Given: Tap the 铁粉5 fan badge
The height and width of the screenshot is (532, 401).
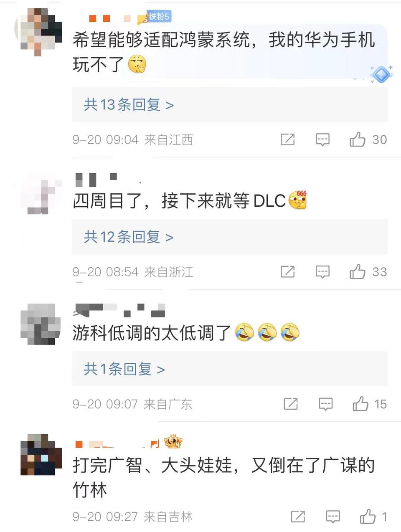Looking at the screenshot, I should 158,17.
